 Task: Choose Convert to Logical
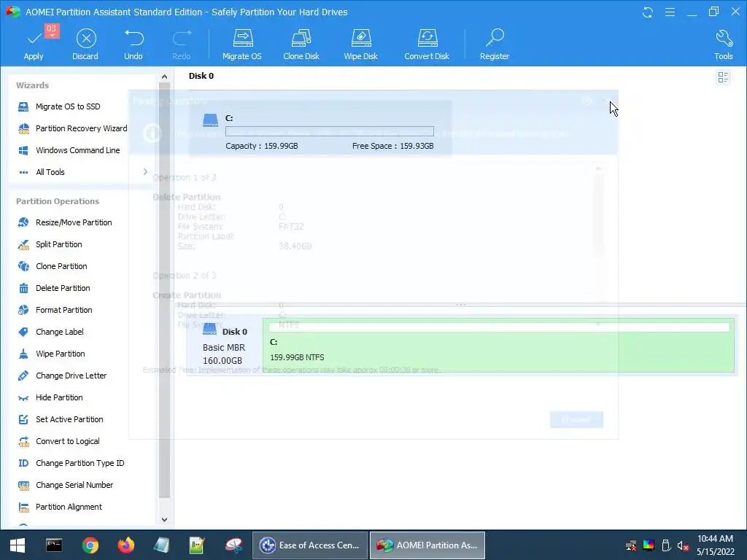coord(58,441)
